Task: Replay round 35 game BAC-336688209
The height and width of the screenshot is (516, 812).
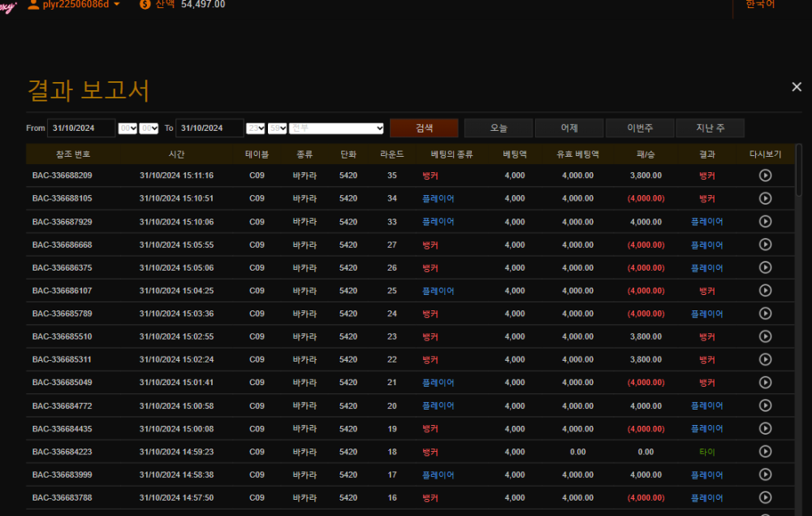Action: tap(765, 176)
